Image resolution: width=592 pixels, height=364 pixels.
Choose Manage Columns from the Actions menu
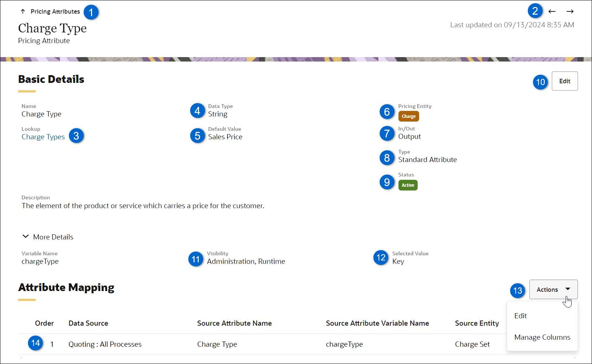(x=542, y=337)
